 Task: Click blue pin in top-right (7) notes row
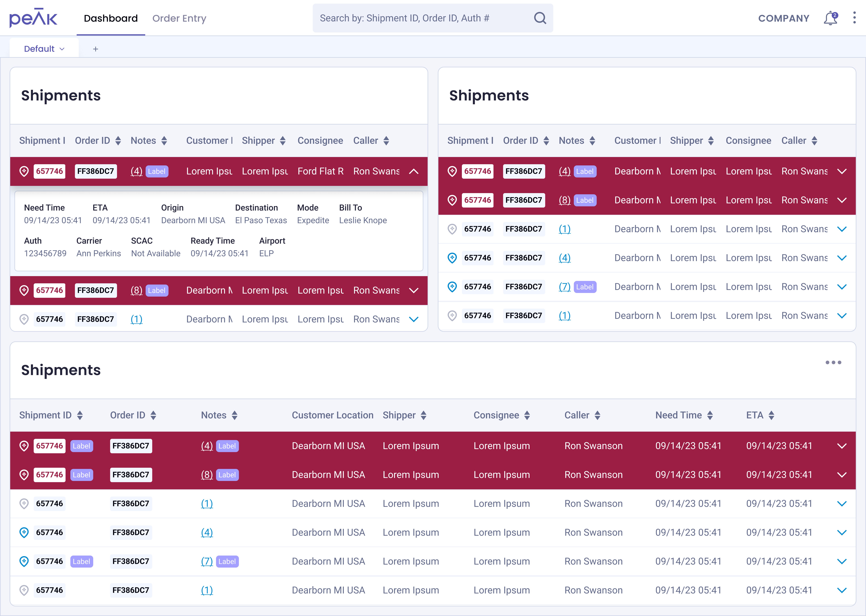pyautogui.click(x=452, y=287)
